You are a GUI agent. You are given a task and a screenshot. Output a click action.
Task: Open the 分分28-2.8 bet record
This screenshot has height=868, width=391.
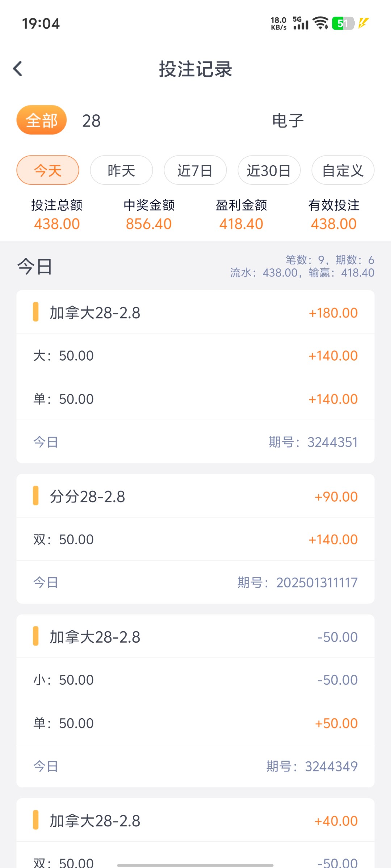pyautogui.click(x=195, y=497)
